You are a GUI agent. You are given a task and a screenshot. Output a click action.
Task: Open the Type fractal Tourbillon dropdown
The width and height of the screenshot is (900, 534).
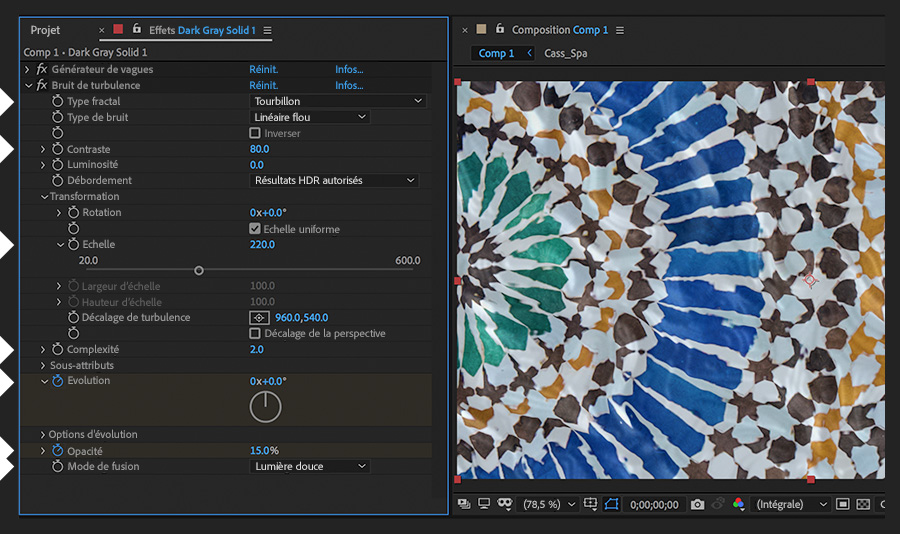pyautogui.click(x=337, y=101)
